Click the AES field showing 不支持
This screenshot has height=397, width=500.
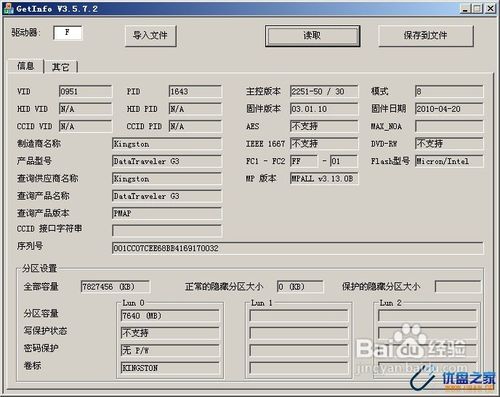click(324, 126)
